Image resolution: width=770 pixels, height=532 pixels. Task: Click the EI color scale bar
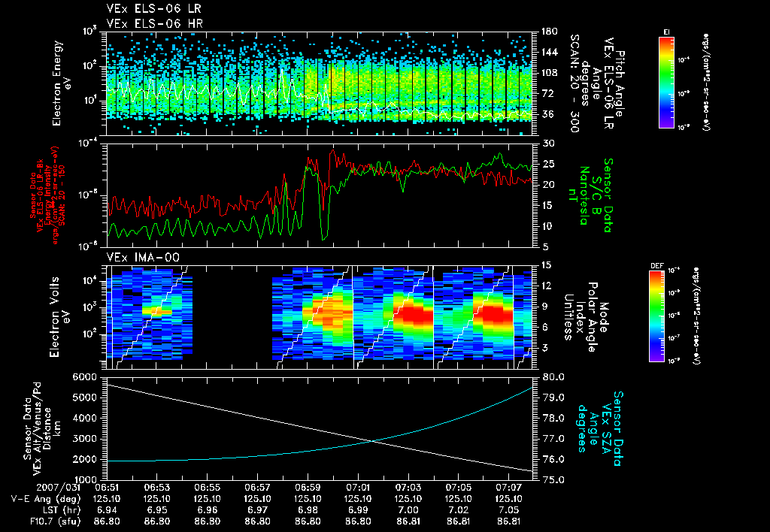pos(666,83)
